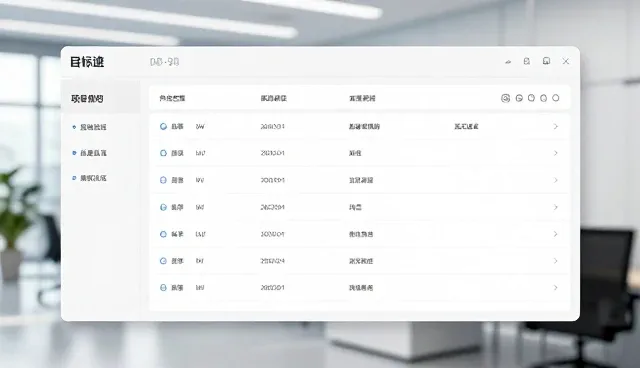Click the small leftmost icon in the title bar
640x368 pixels.
coord(508,62)
